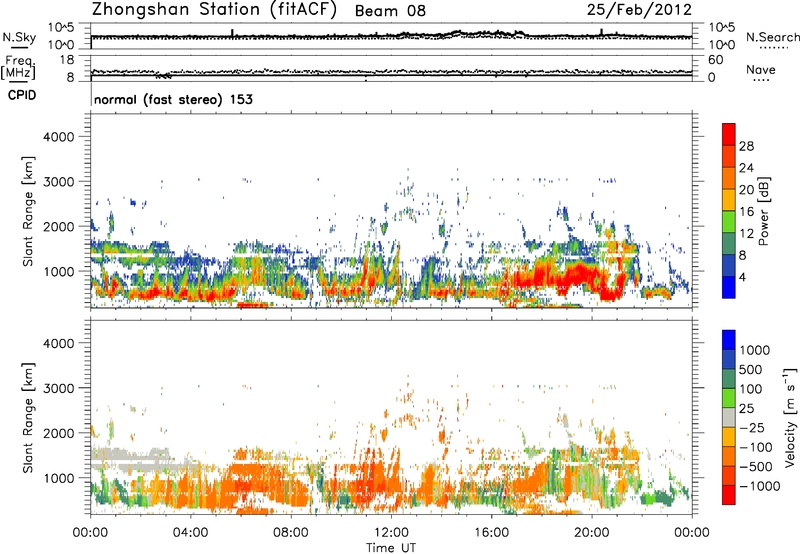Click the '10^5' label beside N.Search
This screenshot has width=800, height=554.
(x=721, y=28)
